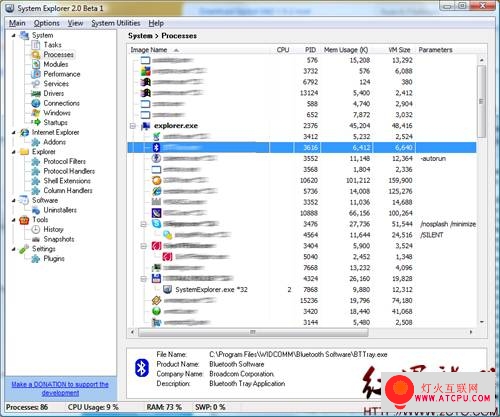Click the scroll right arrow below process list

tap(471, 332)
